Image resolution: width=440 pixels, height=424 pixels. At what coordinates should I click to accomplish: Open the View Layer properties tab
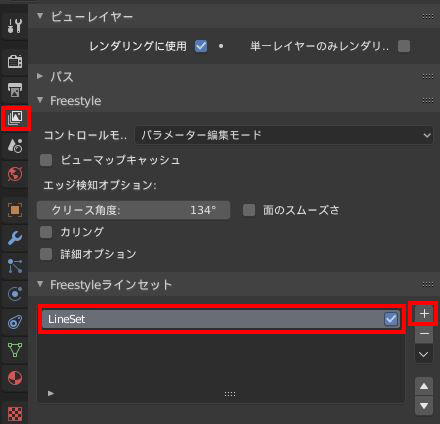[15, 118]
